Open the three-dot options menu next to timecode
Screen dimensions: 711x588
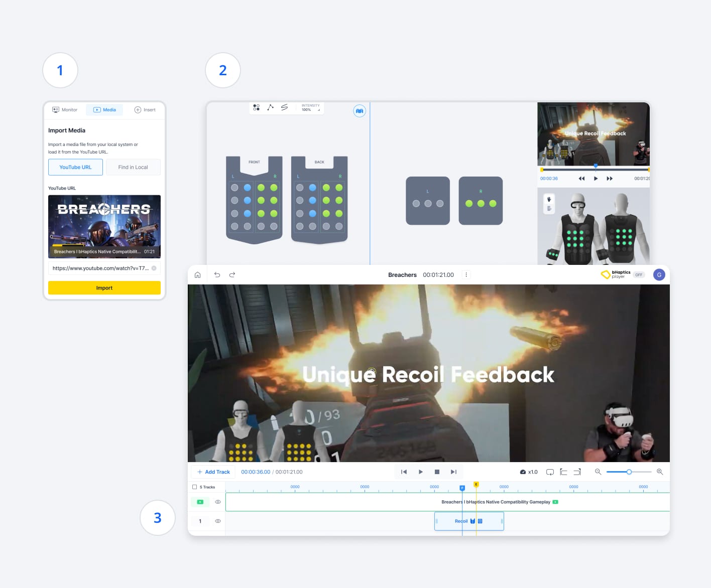(x=466, y=274)
